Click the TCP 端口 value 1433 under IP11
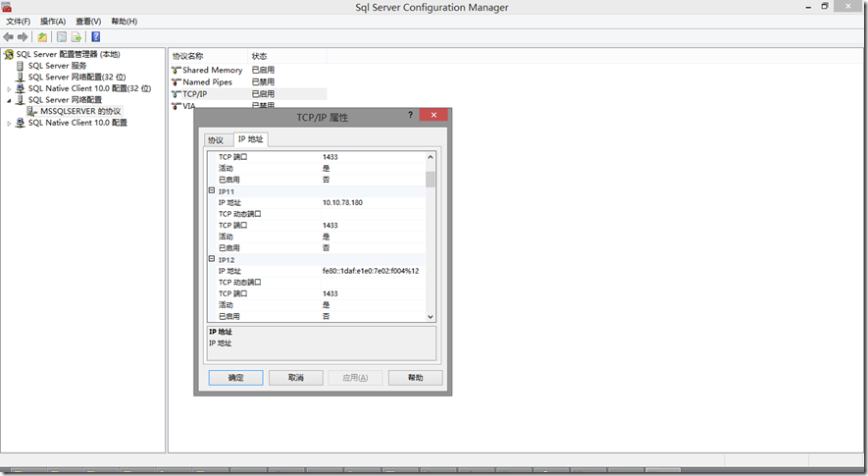Image resolution: width=868 pixels, height=476 pixels. coord(331,226)
